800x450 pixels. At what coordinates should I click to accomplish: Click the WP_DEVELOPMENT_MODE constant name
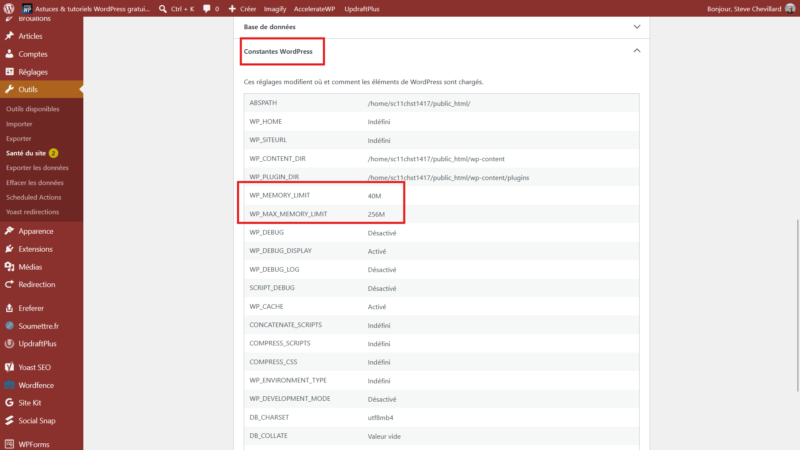pos(289,398)
